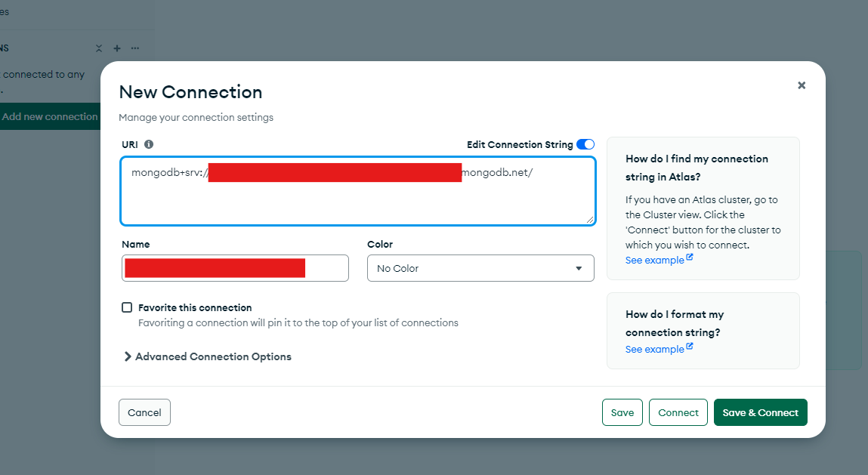Click the URI textarea resize handle

[x=590, y=220]
